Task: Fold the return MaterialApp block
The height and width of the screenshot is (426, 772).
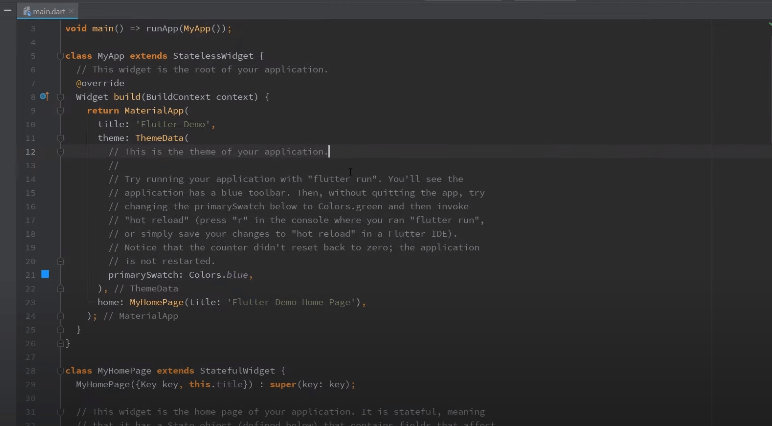Action: 61,111
